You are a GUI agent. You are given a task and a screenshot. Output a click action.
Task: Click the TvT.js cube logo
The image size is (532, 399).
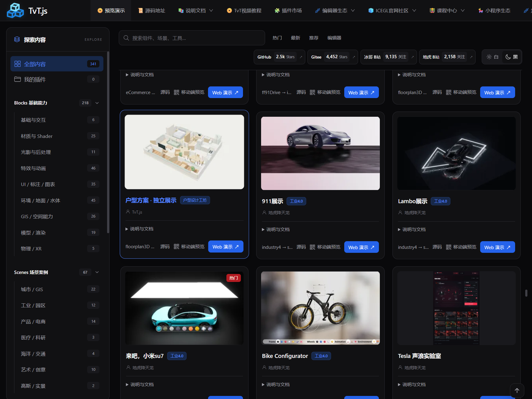click(x=15, y=10)
